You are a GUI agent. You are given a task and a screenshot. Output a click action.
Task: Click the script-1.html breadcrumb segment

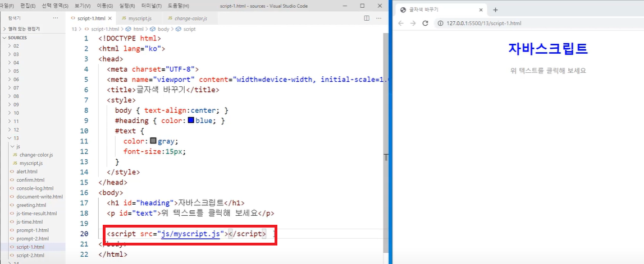105,29
